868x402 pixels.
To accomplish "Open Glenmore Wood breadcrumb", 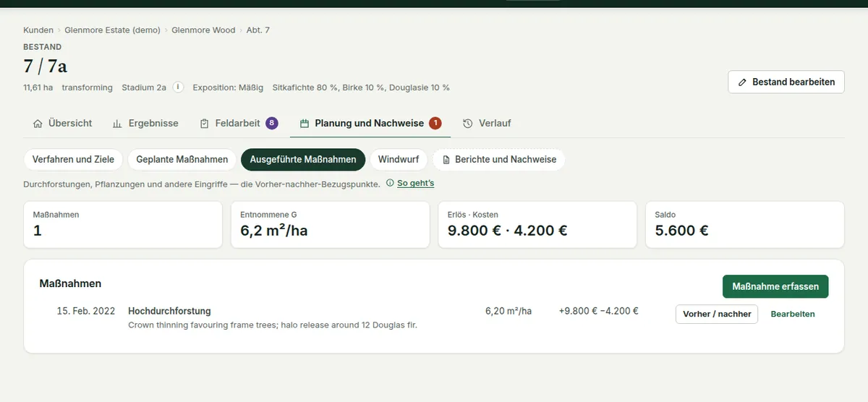I will (203, 30).
